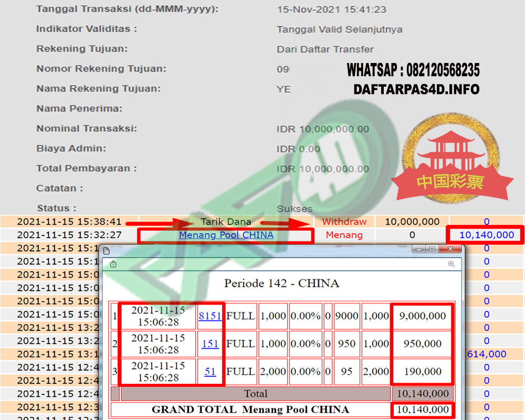Click the 9000 multiplier cell in row 1
525x420 pixels.
click(x=346, y=316)
